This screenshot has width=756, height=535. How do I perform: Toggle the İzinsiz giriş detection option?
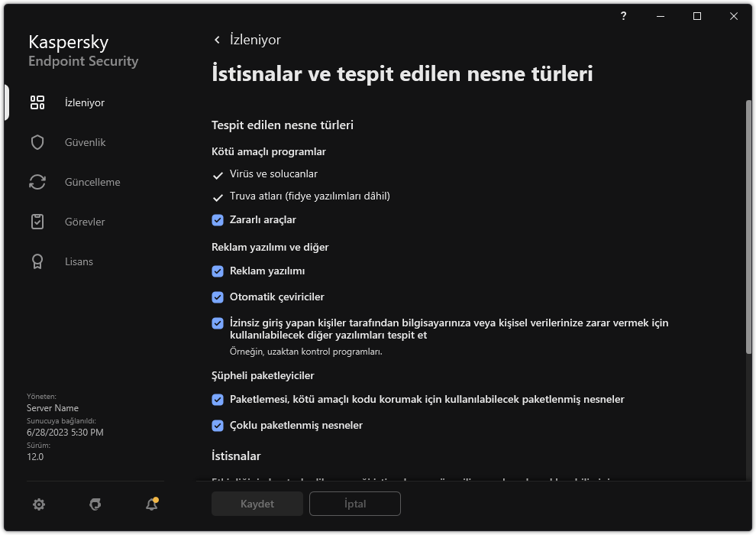(217, 323)
